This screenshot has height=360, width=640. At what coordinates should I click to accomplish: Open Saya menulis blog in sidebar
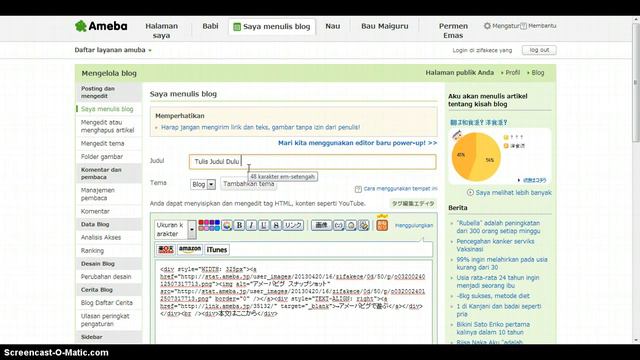[107, 109]
